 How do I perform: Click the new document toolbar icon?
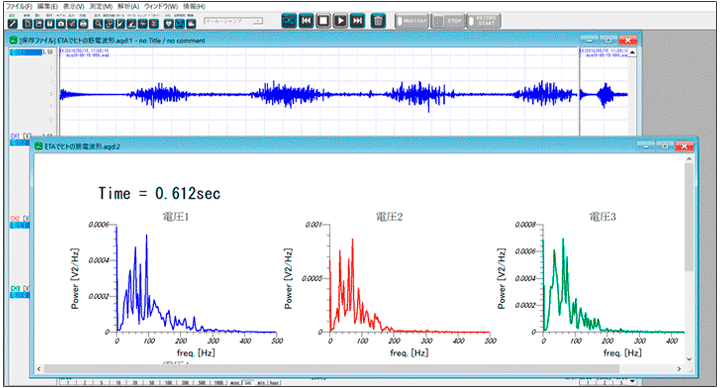point(28,24)
